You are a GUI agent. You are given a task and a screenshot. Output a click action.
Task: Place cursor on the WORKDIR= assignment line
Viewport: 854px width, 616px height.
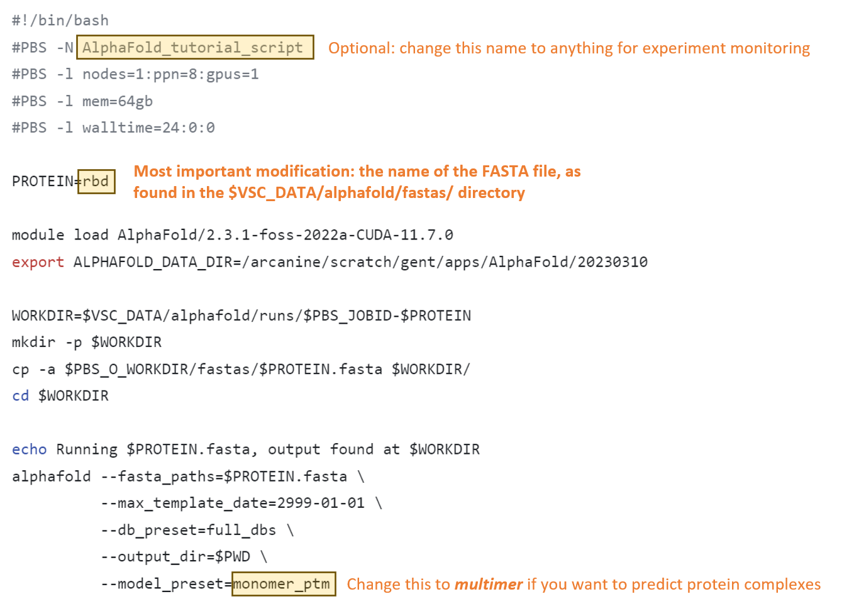point(241,316)
